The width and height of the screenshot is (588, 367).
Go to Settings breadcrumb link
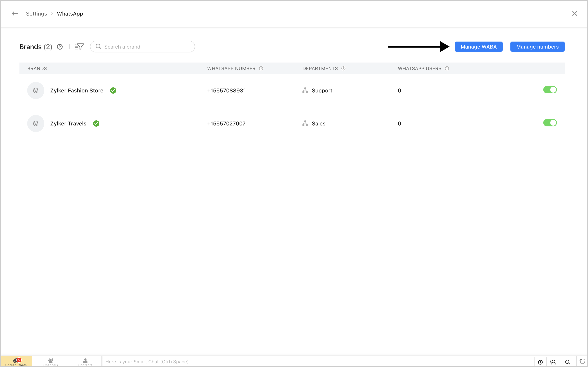(x=36, y=14)
